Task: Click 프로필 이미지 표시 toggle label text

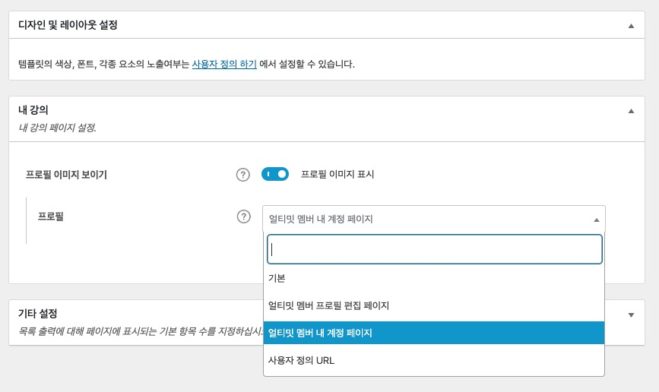Action: pyautogui.click(x=337, y=174)
